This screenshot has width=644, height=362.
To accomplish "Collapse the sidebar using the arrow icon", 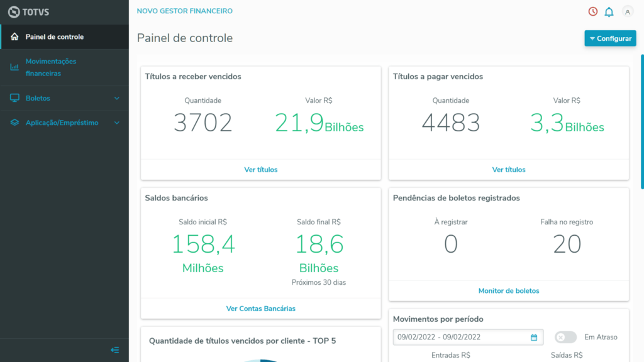I will [114, 350].
